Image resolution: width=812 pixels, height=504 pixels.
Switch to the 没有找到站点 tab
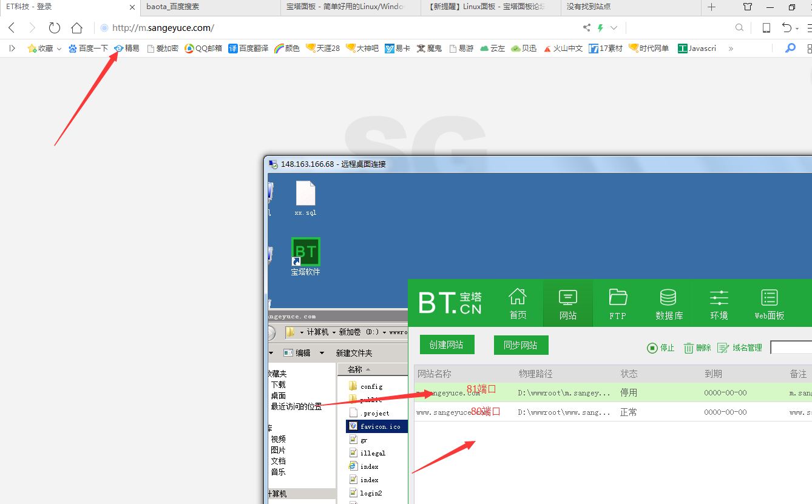[631, 7]
